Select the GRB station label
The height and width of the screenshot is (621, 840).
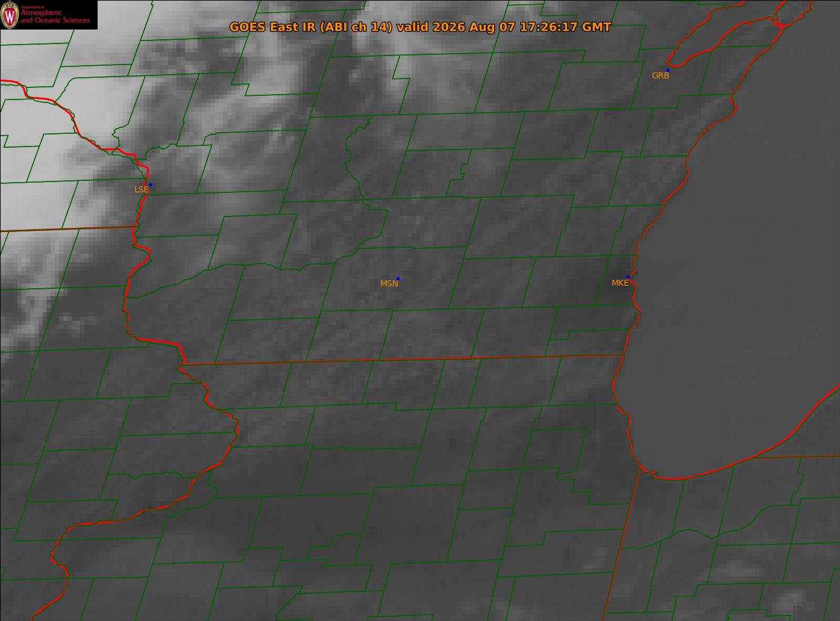pyautogui.click(x=660, y=76)
